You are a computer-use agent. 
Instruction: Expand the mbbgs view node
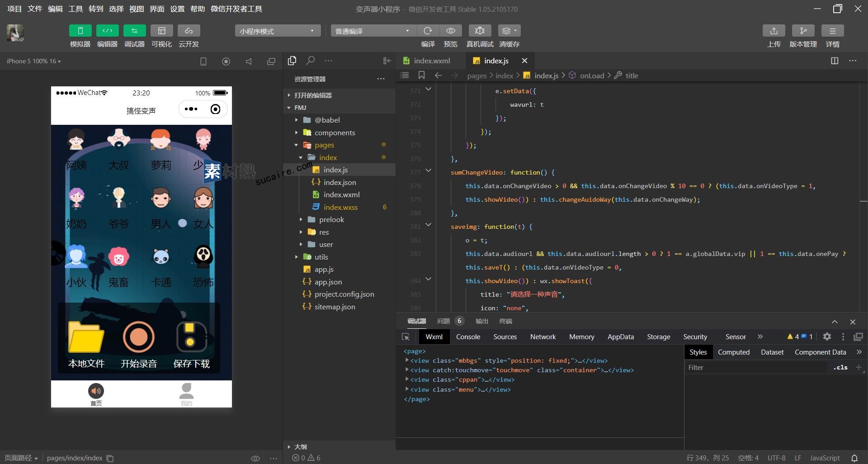pyautogui.click(x=407, y=360)
